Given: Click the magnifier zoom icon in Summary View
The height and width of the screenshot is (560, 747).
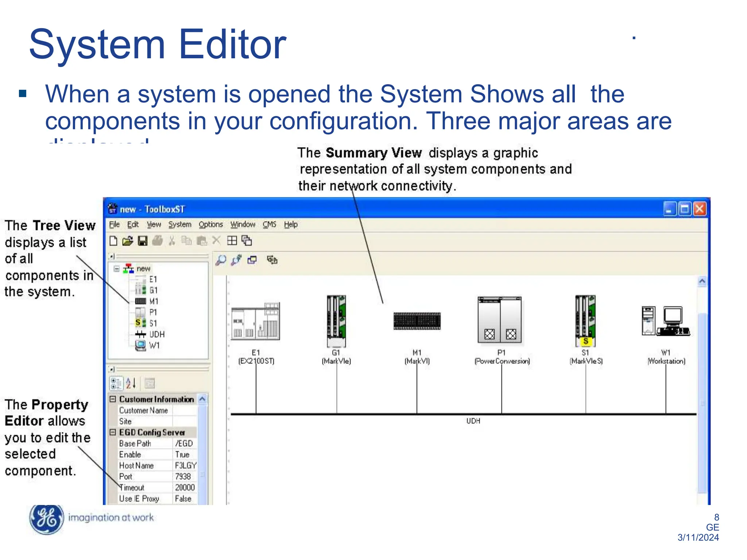Looking at the screenshot, I should tap(221, 260).
